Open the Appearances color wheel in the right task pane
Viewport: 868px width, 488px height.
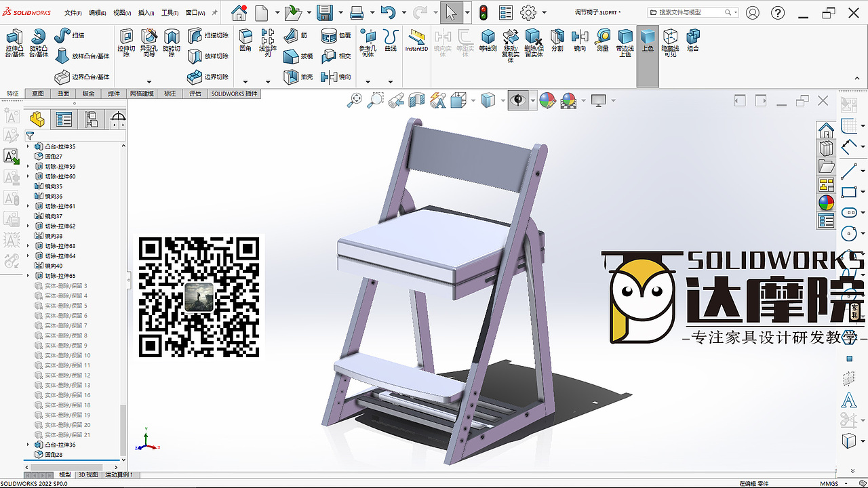826,203
